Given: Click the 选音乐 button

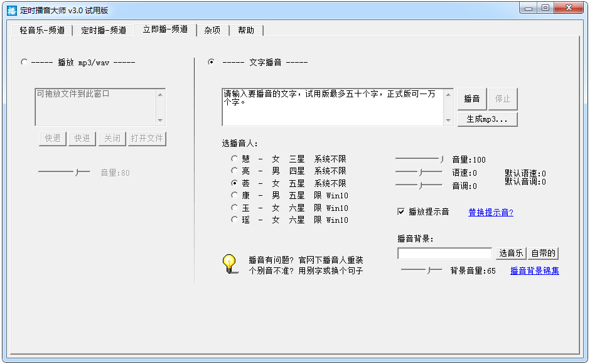Looking at the screenshot, I should click(511, 254).
